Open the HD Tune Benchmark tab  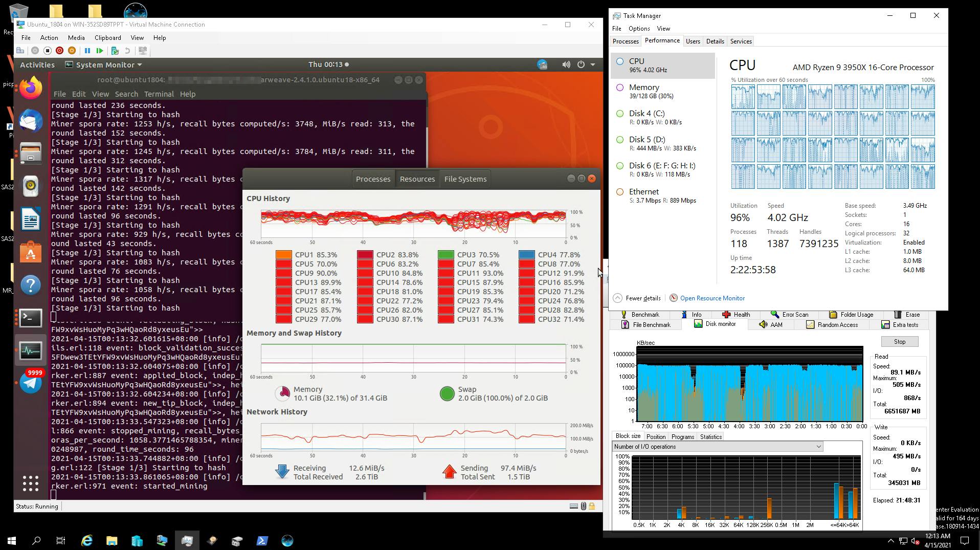pos(640,315)
